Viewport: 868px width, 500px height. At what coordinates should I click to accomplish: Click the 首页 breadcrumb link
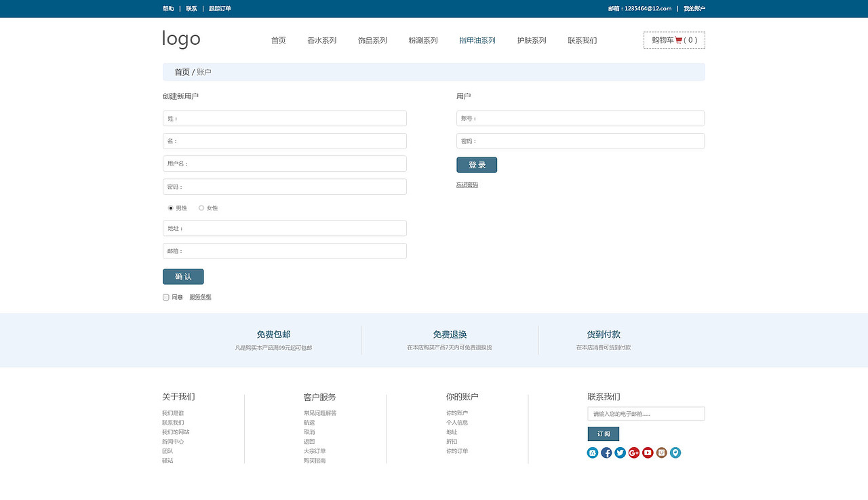[x=182, y=72]
